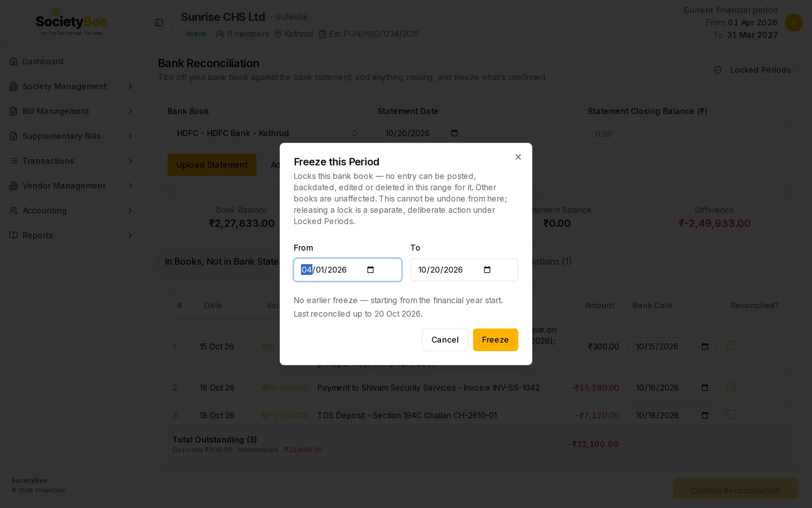Screen dimensions: 812x508
Task: Confirm with the Freeze button
Action: [x=495, y=340]
